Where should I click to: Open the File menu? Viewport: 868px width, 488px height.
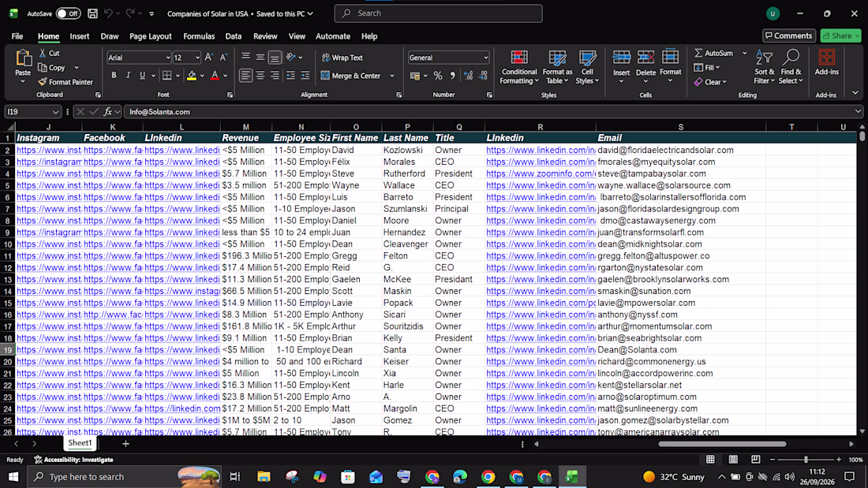tap(17, 36)
